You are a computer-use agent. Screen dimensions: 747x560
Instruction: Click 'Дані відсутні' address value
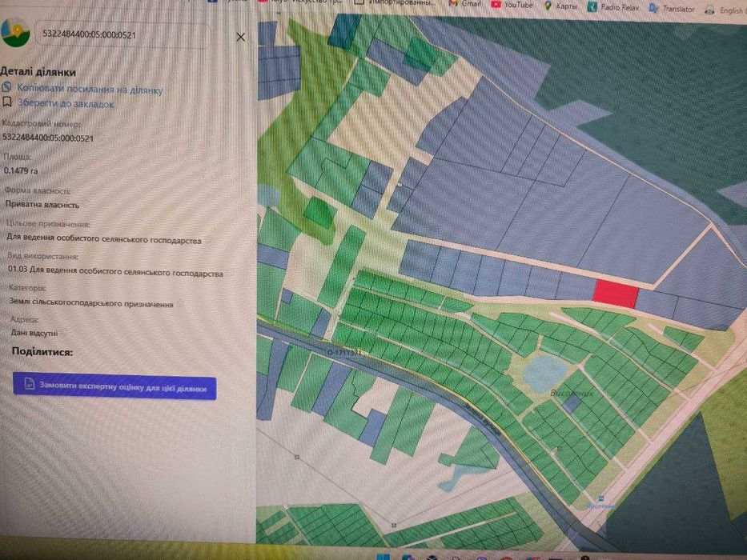click(34, 332)
